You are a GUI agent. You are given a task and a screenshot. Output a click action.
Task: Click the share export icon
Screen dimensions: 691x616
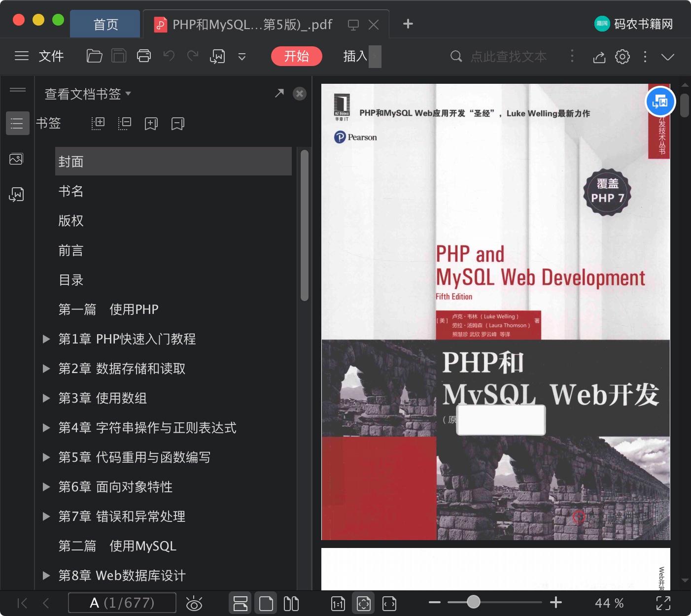[x=599, y=57]
